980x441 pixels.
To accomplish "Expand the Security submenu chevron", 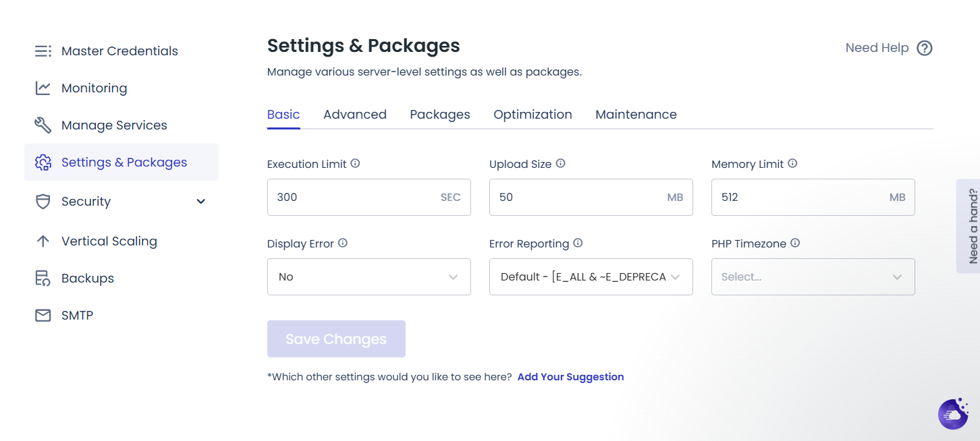I will point(200,202).
